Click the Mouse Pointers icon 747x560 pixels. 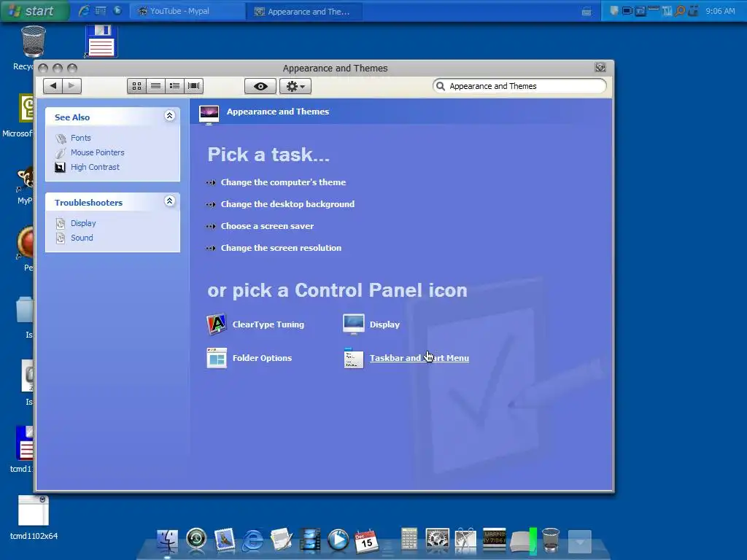click(x=61, y=153)
